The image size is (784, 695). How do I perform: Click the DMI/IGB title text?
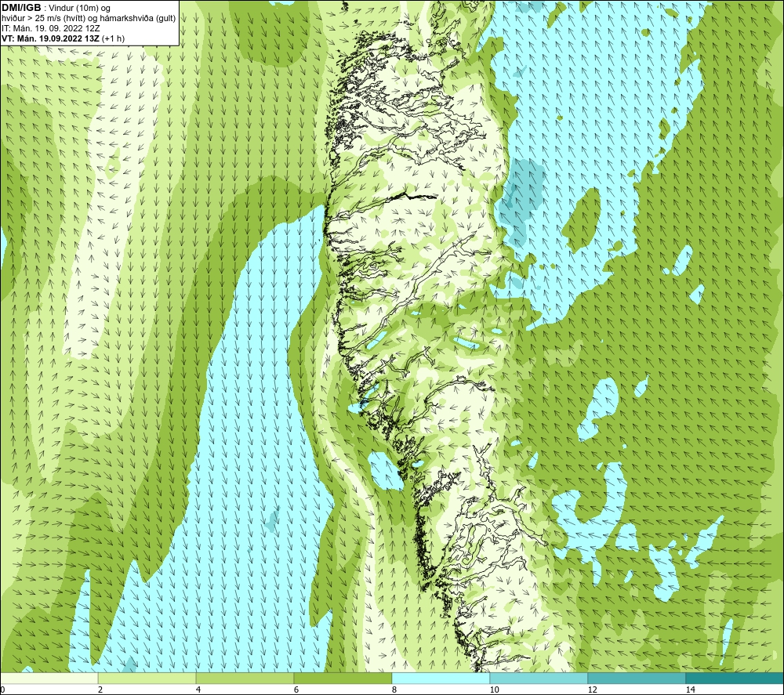point(21,8)
